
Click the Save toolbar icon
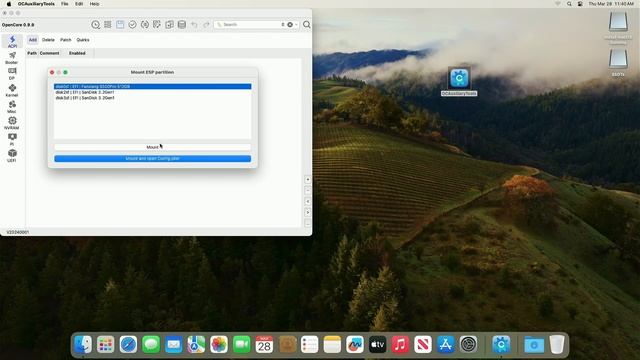tap(120, 25)
